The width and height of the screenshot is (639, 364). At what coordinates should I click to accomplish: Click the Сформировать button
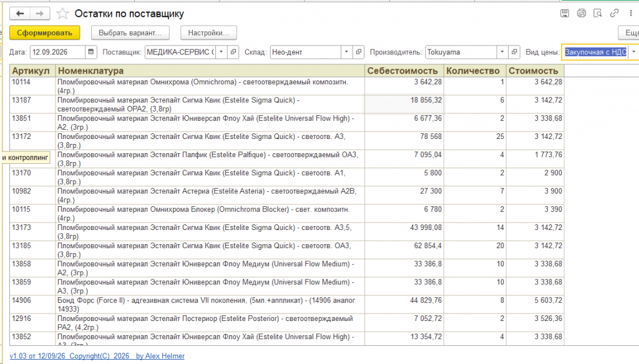click(44, 33)
